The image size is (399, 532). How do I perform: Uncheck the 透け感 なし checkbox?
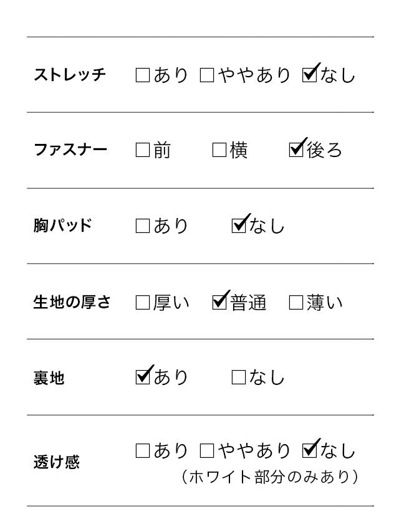(x=309, y=451)
